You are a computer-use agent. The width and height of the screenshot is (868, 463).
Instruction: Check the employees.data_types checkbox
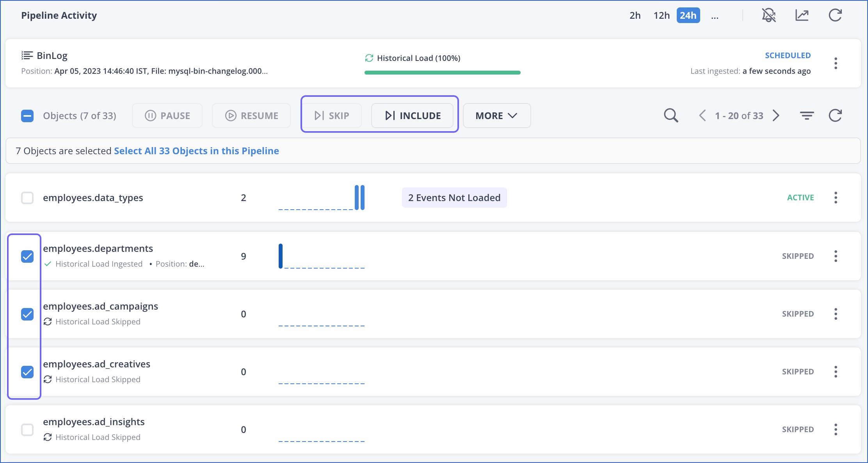click(x=27, y=198)
